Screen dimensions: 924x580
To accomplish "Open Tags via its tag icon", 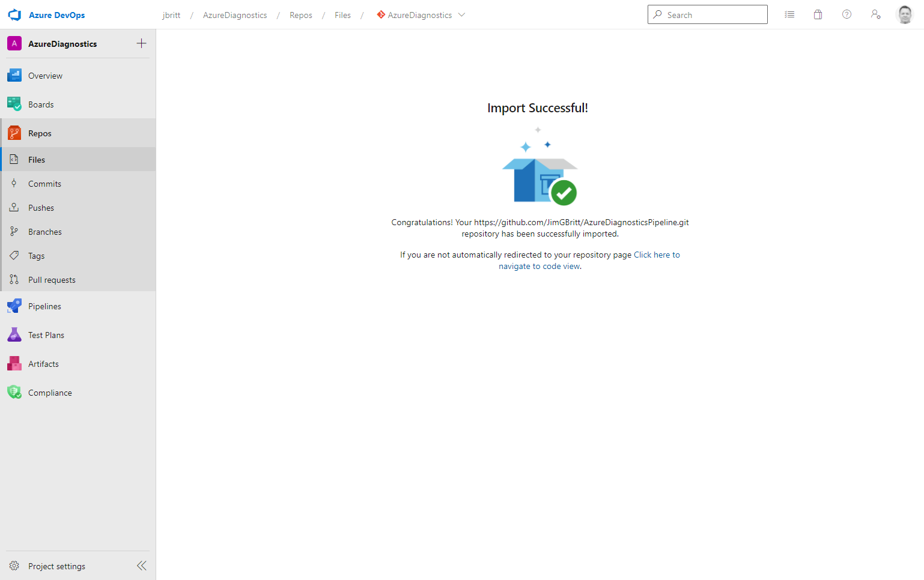I will [14, 256].
